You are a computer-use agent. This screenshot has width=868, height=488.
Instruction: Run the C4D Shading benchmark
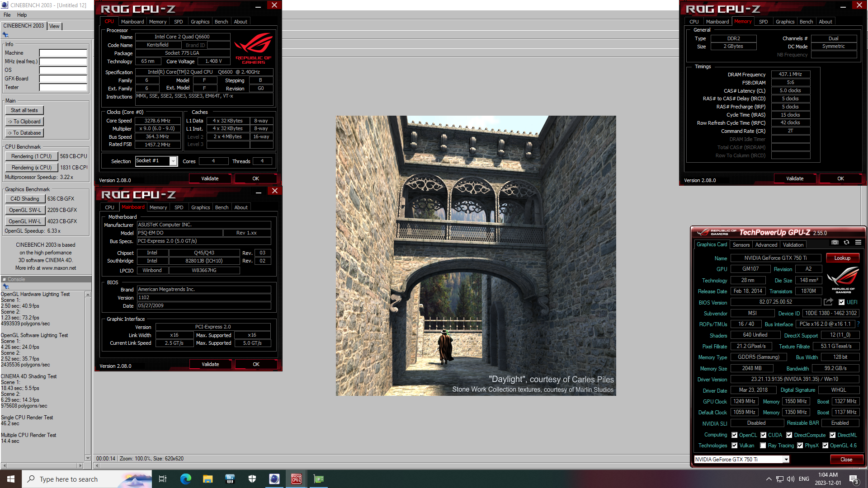pos(25,199)
